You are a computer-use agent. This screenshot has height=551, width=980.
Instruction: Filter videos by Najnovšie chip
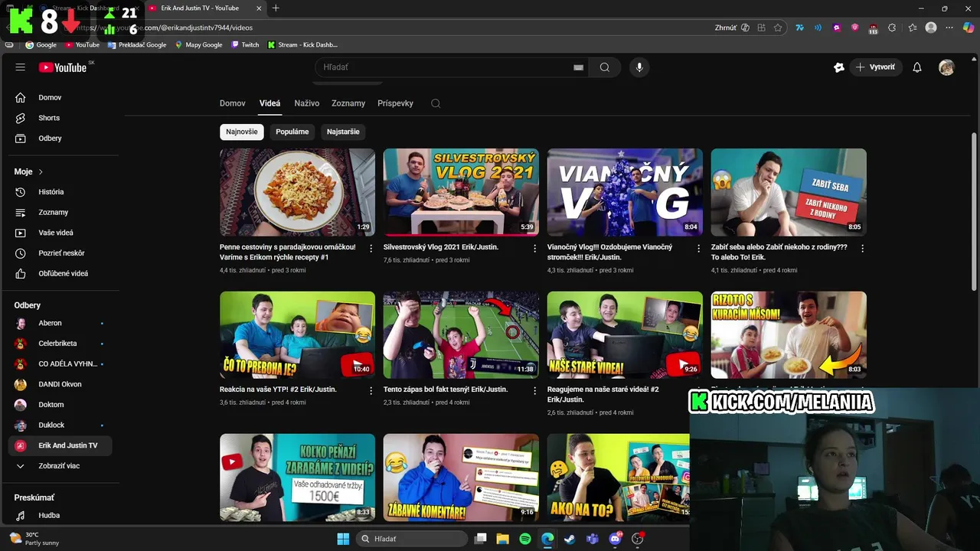[242, 132]
